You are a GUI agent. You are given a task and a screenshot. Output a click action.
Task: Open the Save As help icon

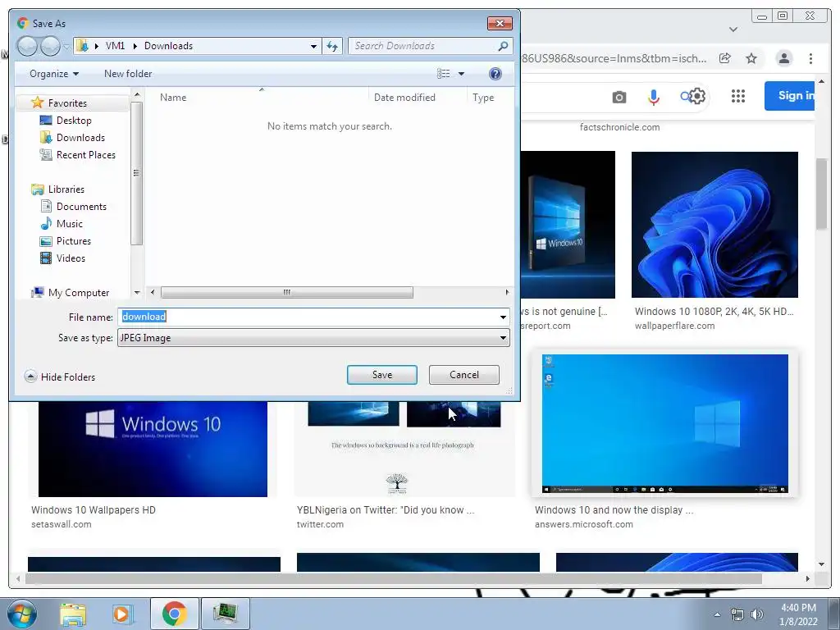(x=495, y=74)
